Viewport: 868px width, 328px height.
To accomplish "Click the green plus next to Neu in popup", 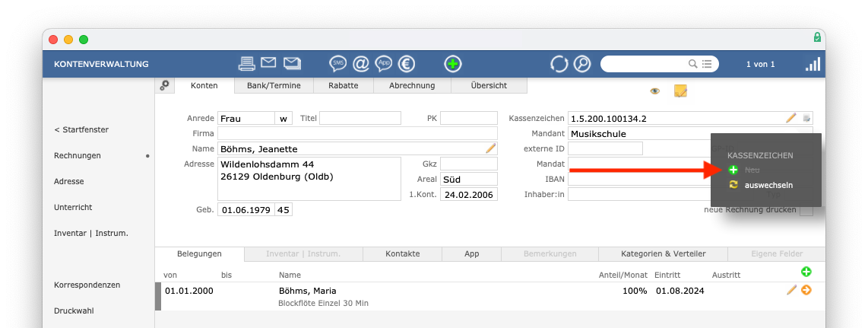I will 733,170.
